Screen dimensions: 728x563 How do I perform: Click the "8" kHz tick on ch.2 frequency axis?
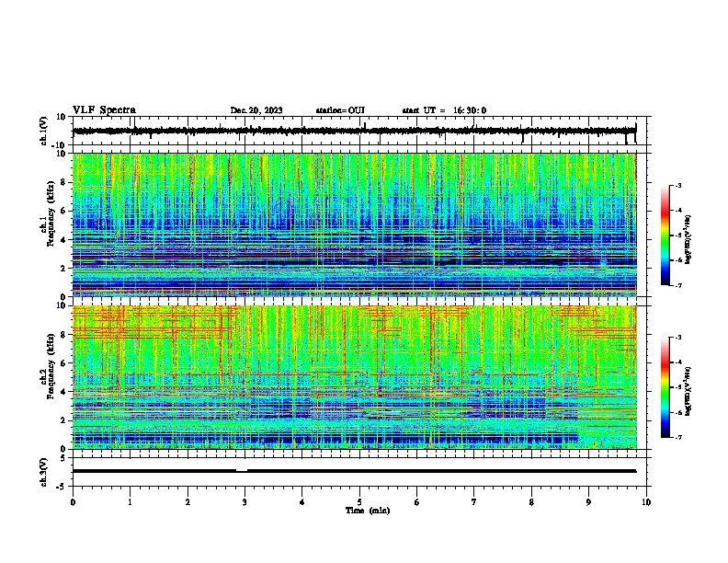point(63,335)
